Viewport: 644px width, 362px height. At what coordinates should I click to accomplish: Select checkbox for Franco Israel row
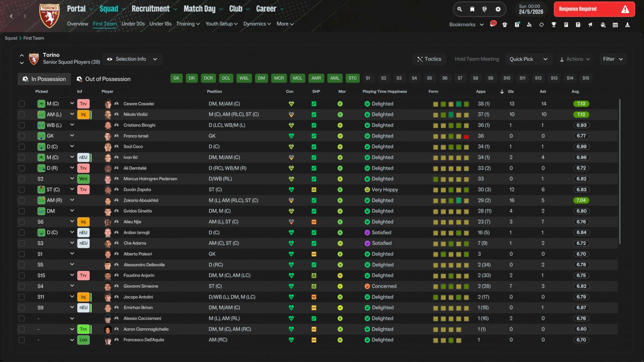point(22,136)
